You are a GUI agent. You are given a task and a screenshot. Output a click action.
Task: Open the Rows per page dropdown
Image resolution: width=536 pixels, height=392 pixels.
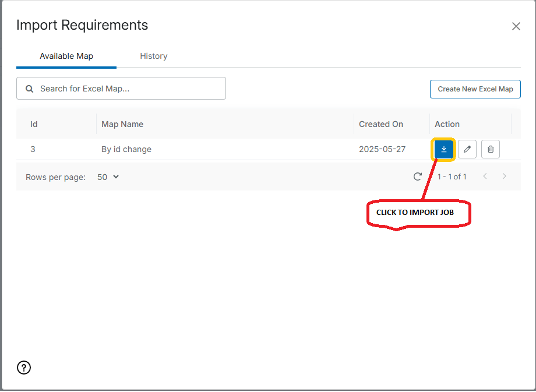click(108, 176)
